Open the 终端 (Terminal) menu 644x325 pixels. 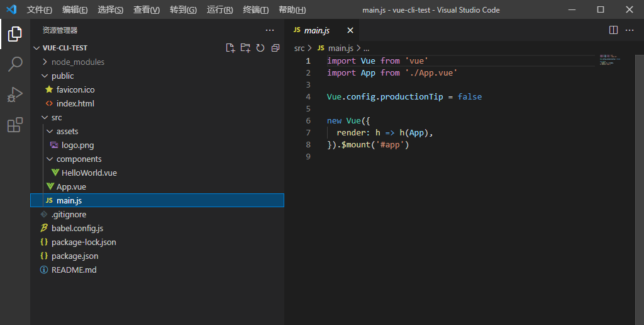(x=255, y=9)
